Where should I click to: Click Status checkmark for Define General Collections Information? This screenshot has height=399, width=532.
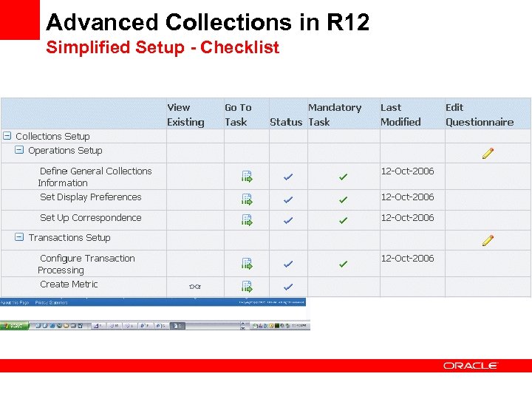pos(288,177)
